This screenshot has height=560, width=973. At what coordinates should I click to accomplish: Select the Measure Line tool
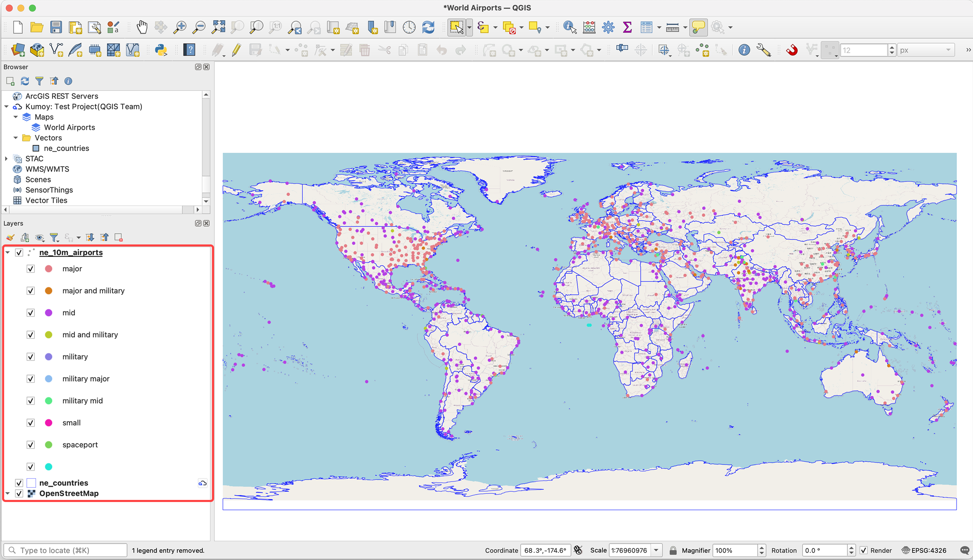tap(672, 27)
